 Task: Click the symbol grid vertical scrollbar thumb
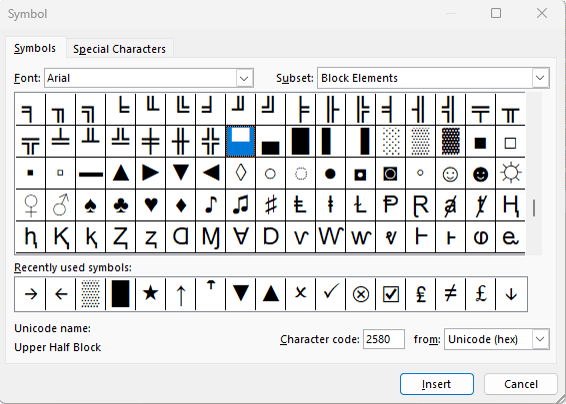tap(534, 208)
